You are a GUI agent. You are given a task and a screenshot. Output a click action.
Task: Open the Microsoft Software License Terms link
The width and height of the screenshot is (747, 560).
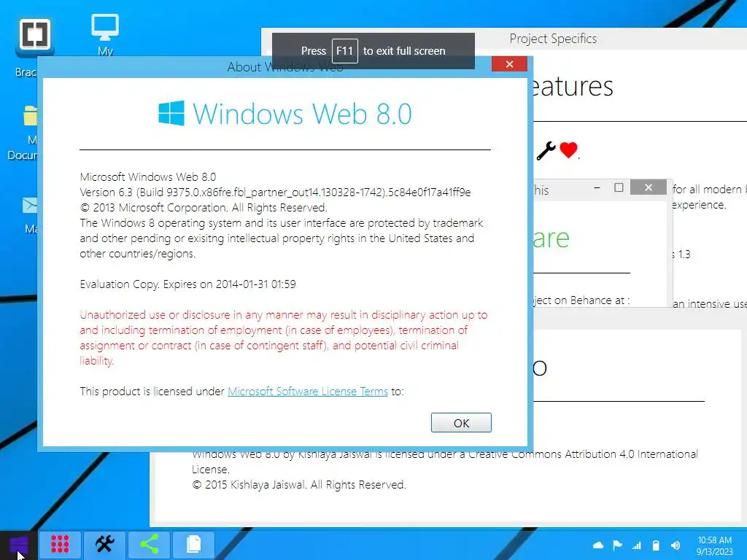(308, 392)
